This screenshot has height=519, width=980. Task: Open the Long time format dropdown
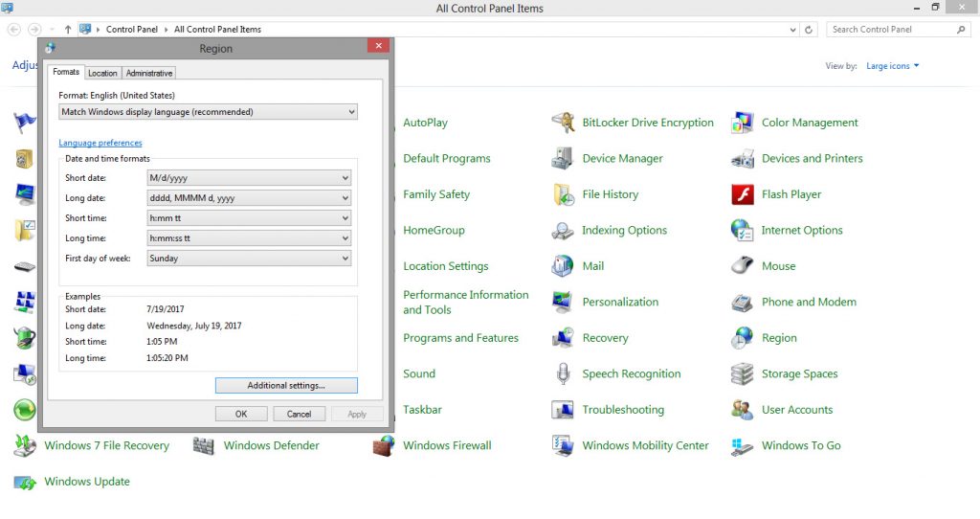[249, 238]
